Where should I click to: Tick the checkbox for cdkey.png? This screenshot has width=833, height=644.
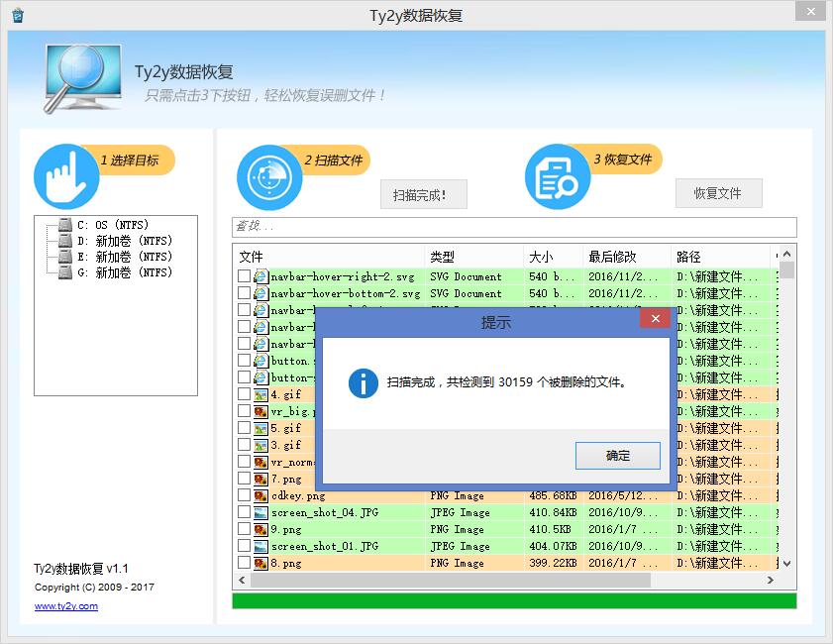point(244,495)
